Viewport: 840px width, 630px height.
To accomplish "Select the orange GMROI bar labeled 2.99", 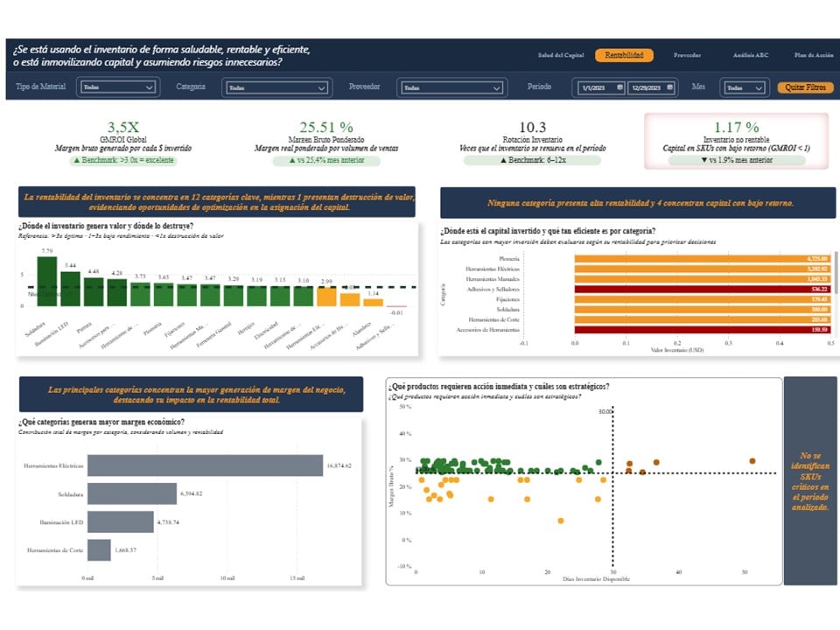I will (x=326, y=297).
